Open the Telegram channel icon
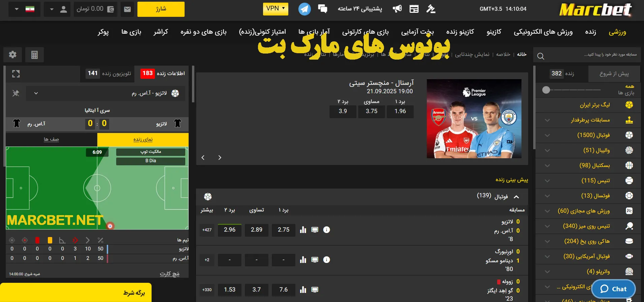This screenshot has width=644, height=302. point(304,9)
